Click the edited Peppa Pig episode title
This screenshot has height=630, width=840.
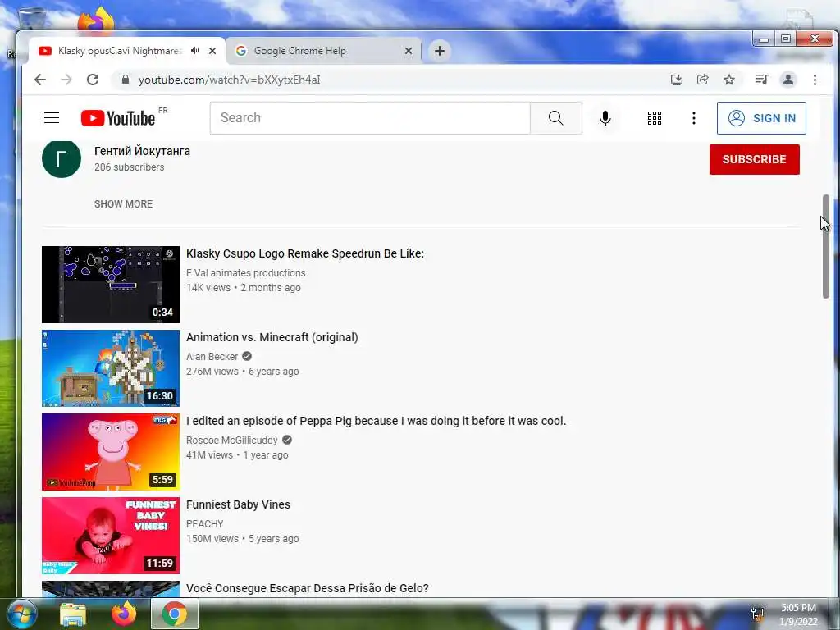376,421
